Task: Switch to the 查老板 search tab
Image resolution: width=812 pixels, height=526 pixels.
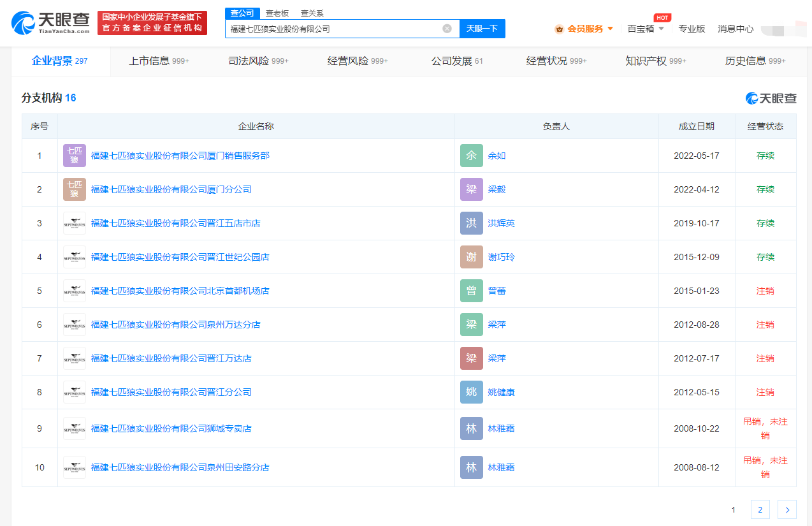Action: point(277,13)
